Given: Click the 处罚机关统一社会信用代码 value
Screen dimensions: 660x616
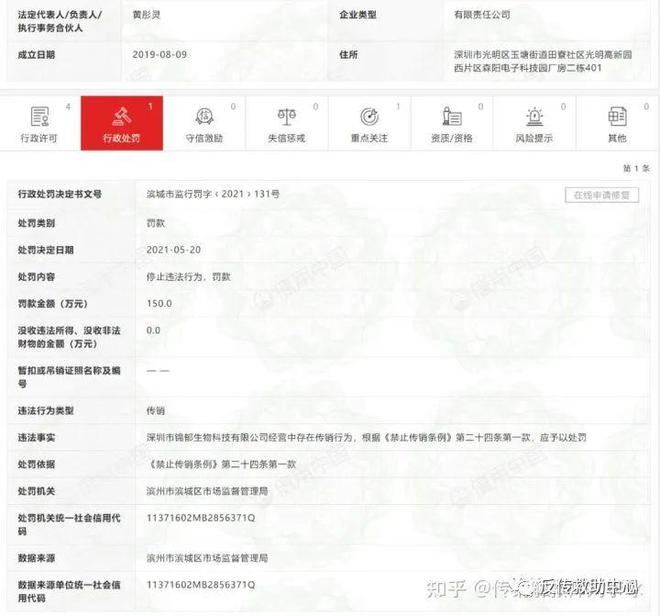Looking at the screenshot, I should pyautogui.click(x=201, y=518).
